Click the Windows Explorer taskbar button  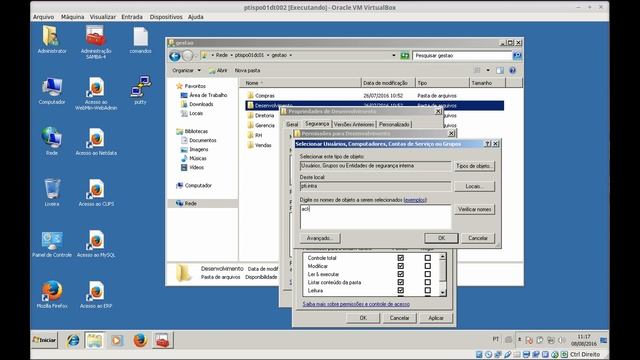pyautogui.click(x=95, y=340)
